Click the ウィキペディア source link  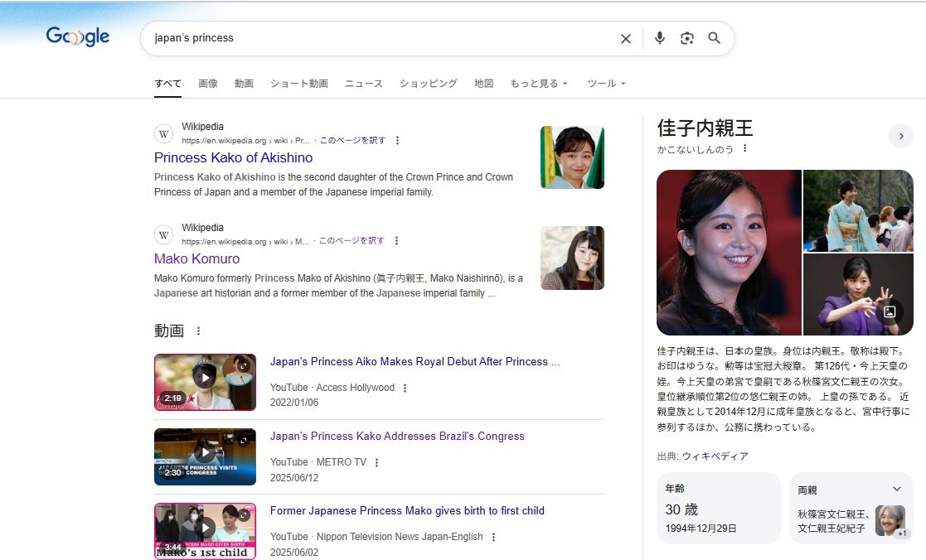point(715,456)
